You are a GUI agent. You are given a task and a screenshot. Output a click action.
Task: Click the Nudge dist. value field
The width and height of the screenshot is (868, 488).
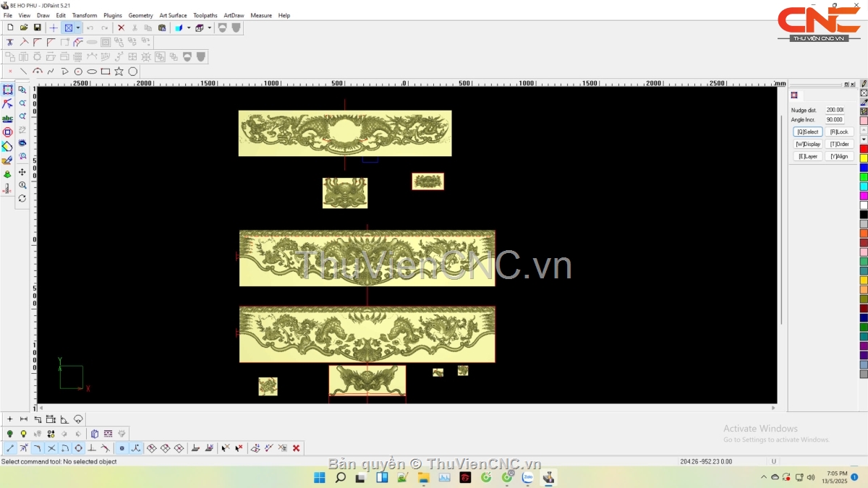pyautogui.click(x=835, y=110)
